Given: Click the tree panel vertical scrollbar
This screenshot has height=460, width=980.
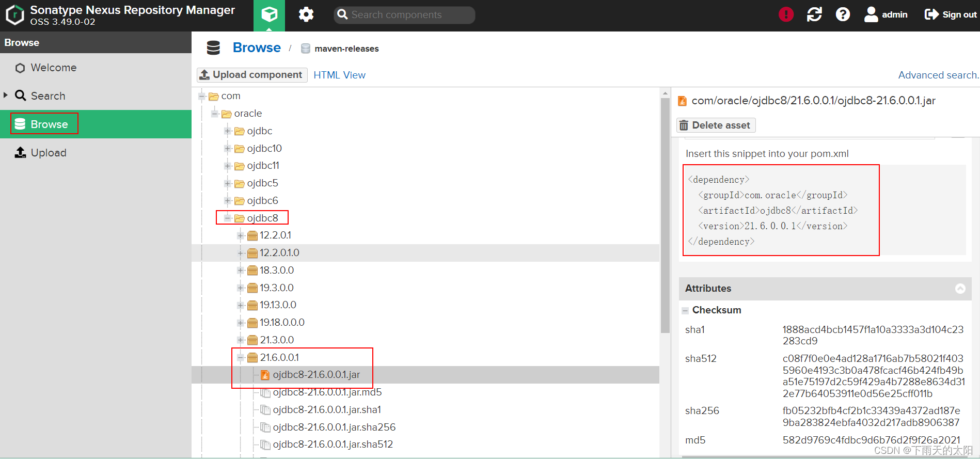Looking at the screenshot, I should 665,216.
